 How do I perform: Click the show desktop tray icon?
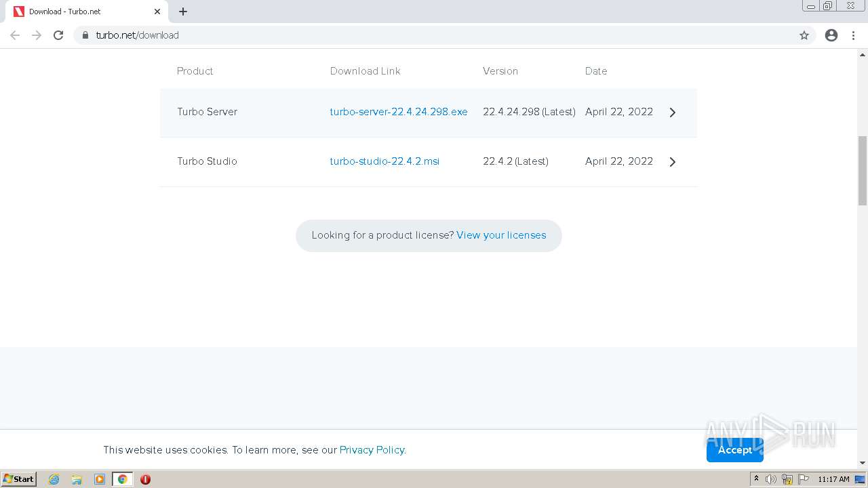pyautogui.click(x=861, y=479)
